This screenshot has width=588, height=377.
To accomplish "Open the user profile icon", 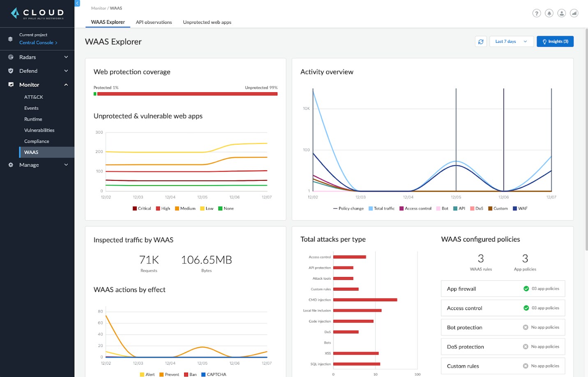I will [x=562, y=13].
